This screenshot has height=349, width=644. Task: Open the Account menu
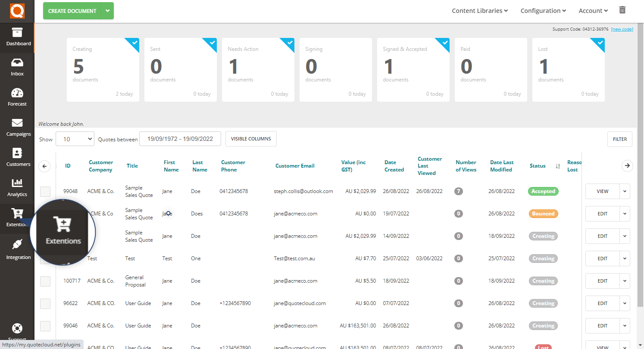593,10
